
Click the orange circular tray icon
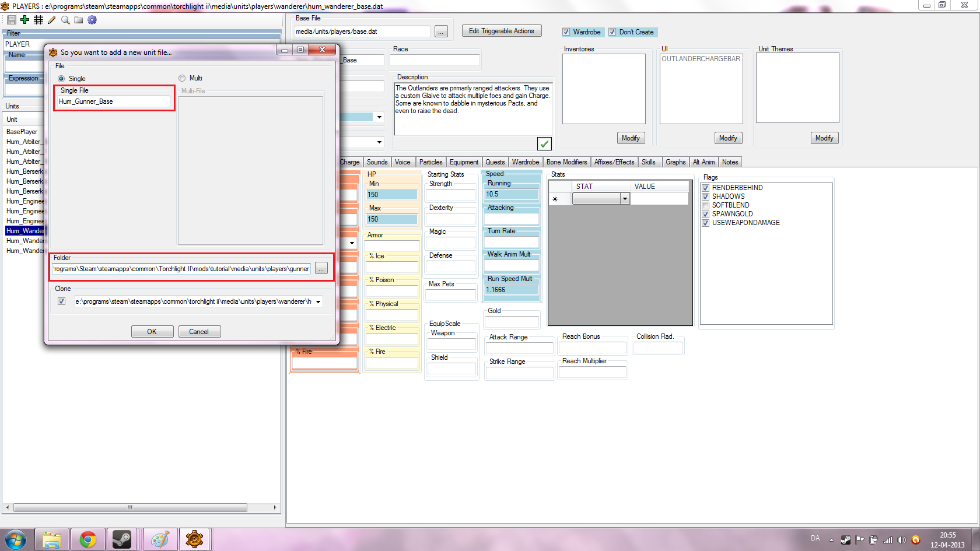click(x=916, y=539)
